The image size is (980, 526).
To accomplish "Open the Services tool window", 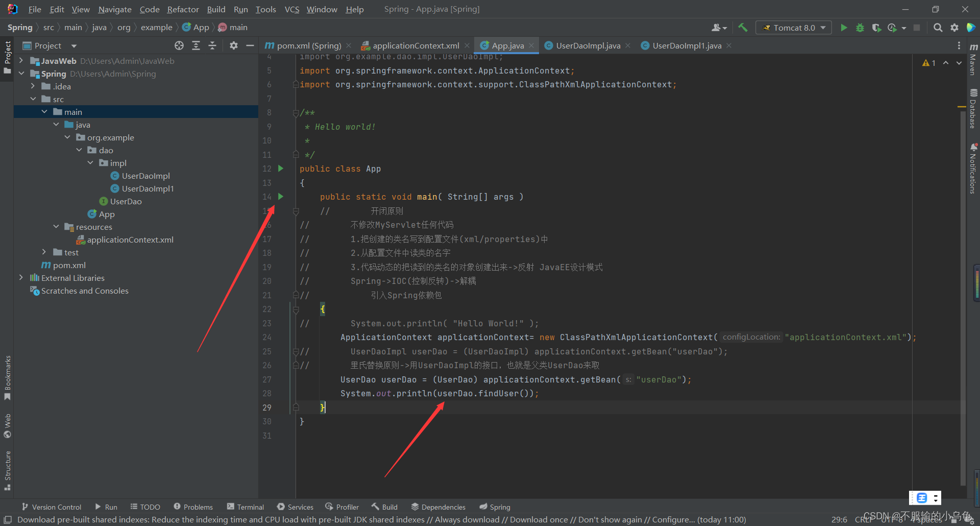I will click(x=295, y=507).
